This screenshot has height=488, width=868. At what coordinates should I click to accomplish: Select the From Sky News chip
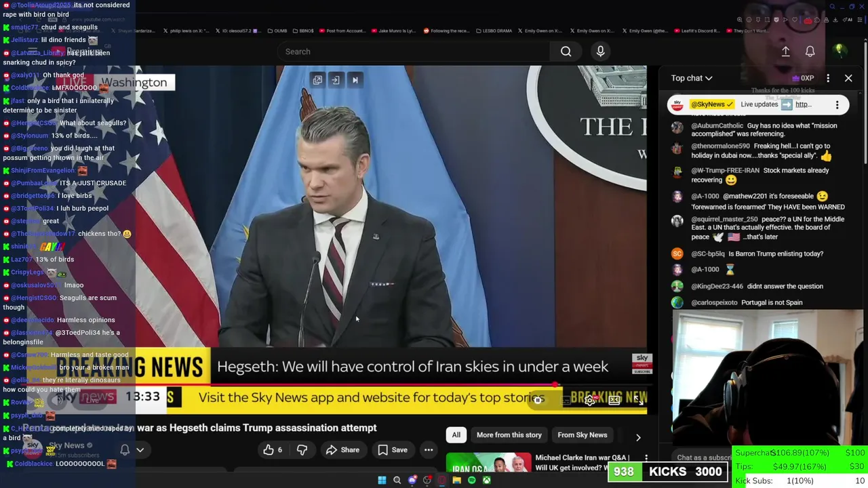coord(583,435)
